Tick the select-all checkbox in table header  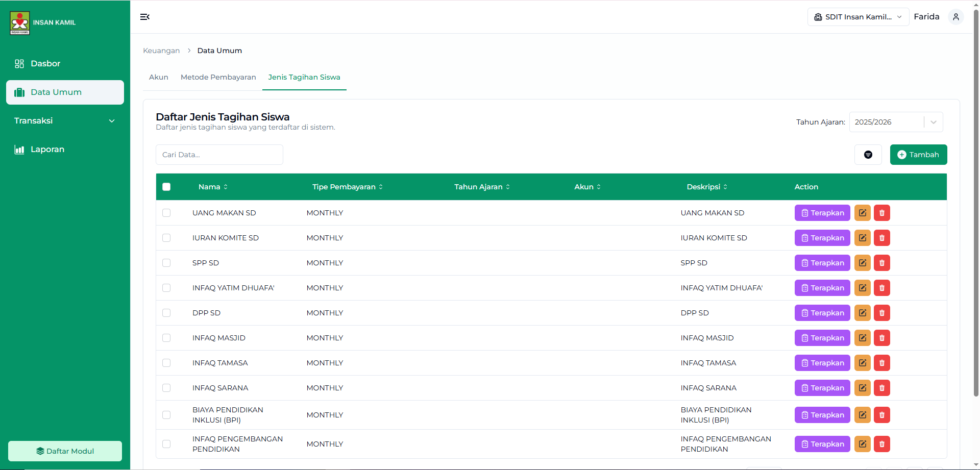point(166,187)
